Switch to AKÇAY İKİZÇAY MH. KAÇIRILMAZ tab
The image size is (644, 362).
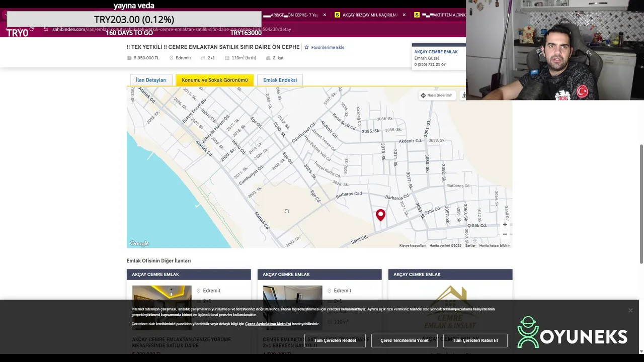370,15
